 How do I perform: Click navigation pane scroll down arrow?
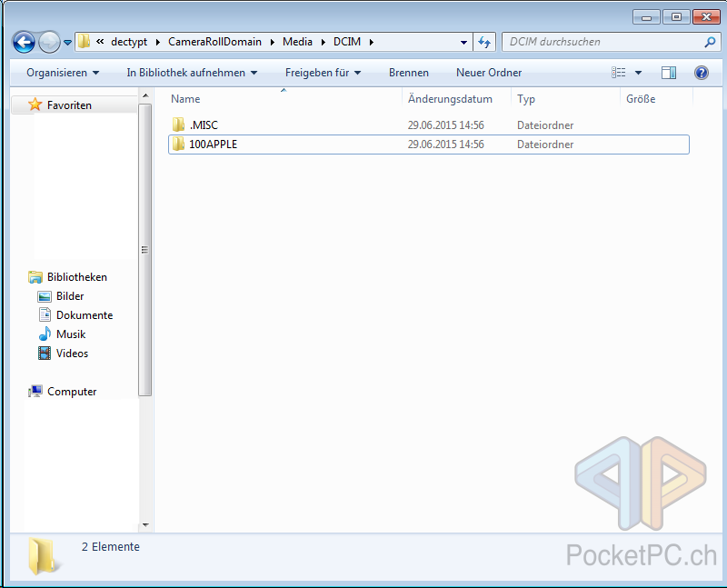[145, 525]
